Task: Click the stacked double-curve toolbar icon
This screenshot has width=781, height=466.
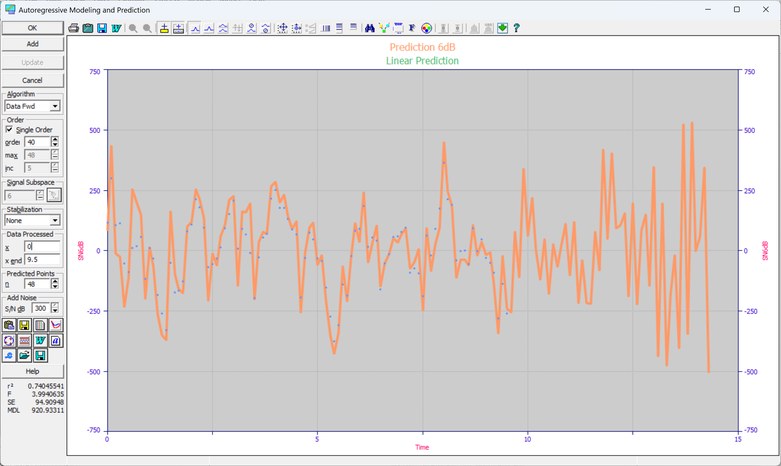Action: pos(223,28)
